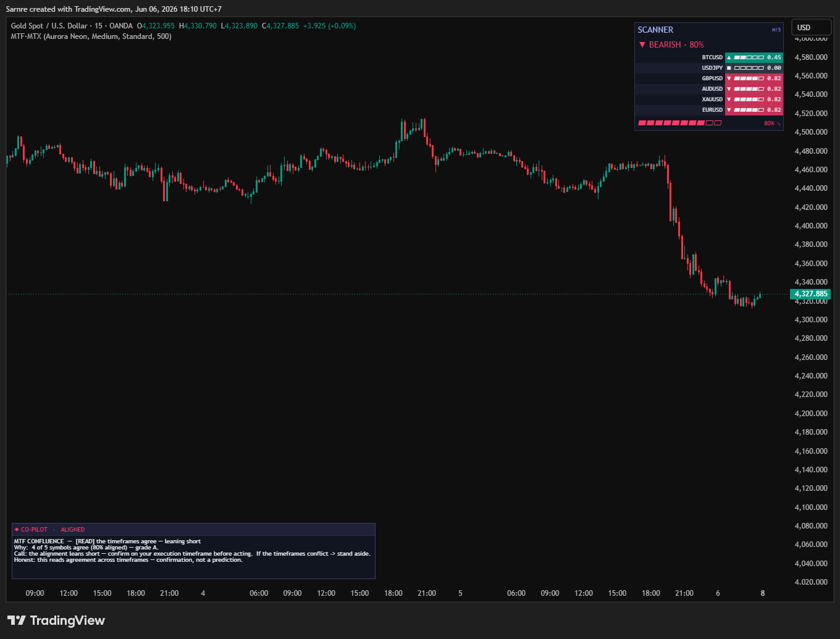Image resolution: width=840 pixels, height=639 pixels.
Task: Click the red BEARISH down-triangle icon
Action: tap(642, 44)
